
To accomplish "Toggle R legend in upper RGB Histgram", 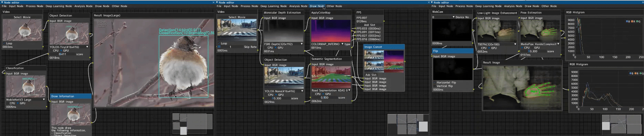I will pos(633,21).
